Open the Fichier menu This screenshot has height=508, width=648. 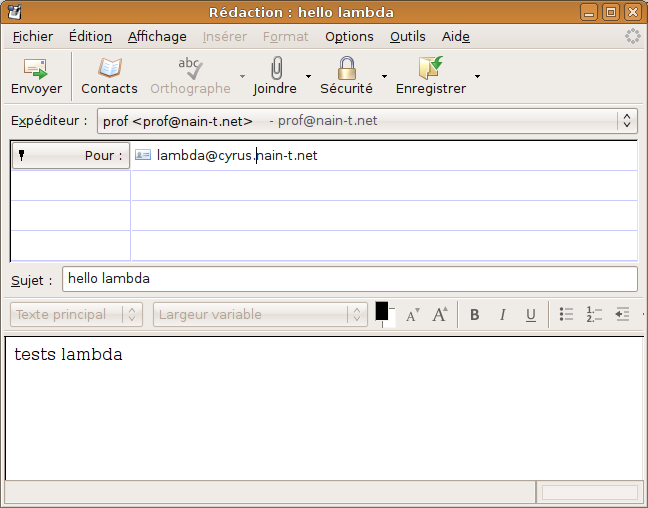tap(33, 36)
